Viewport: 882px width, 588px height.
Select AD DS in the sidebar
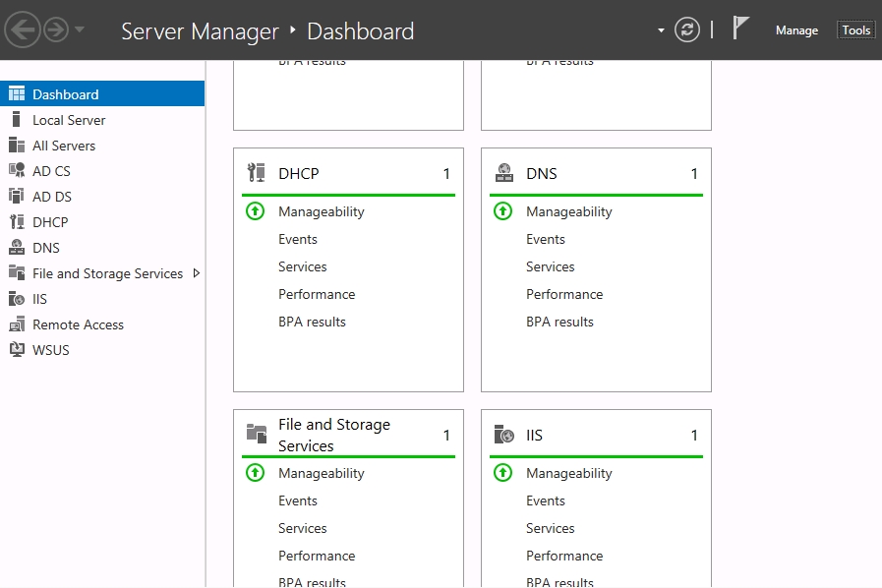(52, 197)
